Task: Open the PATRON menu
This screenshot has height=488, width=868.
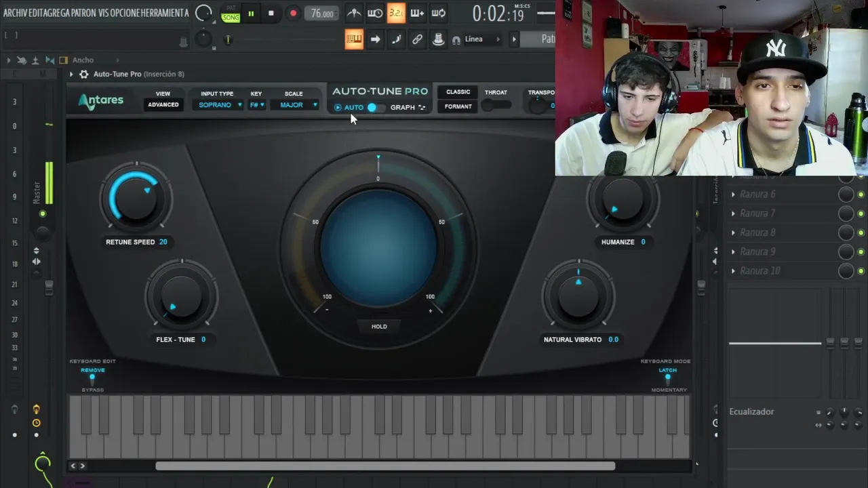Action: pos(85,13)
